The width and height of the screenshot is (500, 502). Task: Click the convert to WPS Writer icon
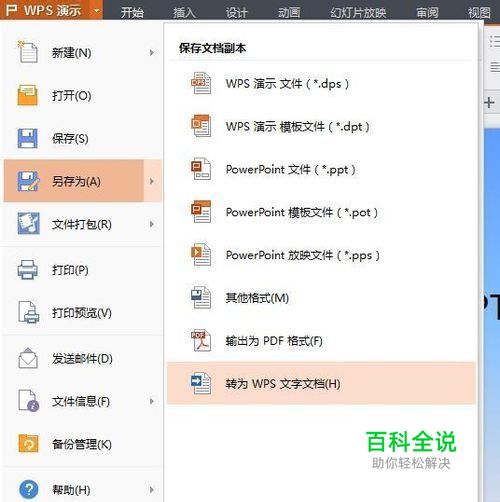tap(201, 383)
